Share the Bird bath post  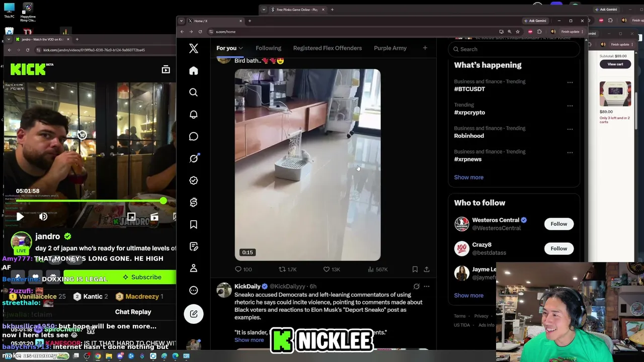(x=427, y=269)
